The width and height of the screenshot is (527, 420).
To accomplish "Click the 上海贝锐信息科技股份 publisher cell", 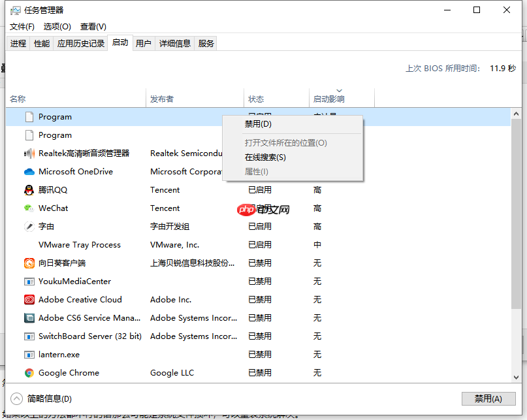I will pos(192,263).
